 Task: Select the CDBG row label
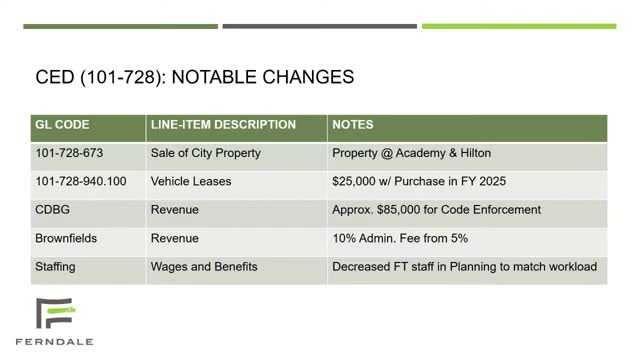pos(52,210)
